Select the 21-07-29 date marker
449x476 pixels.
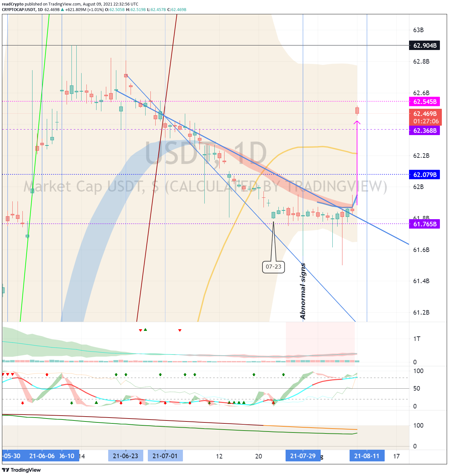303,456
